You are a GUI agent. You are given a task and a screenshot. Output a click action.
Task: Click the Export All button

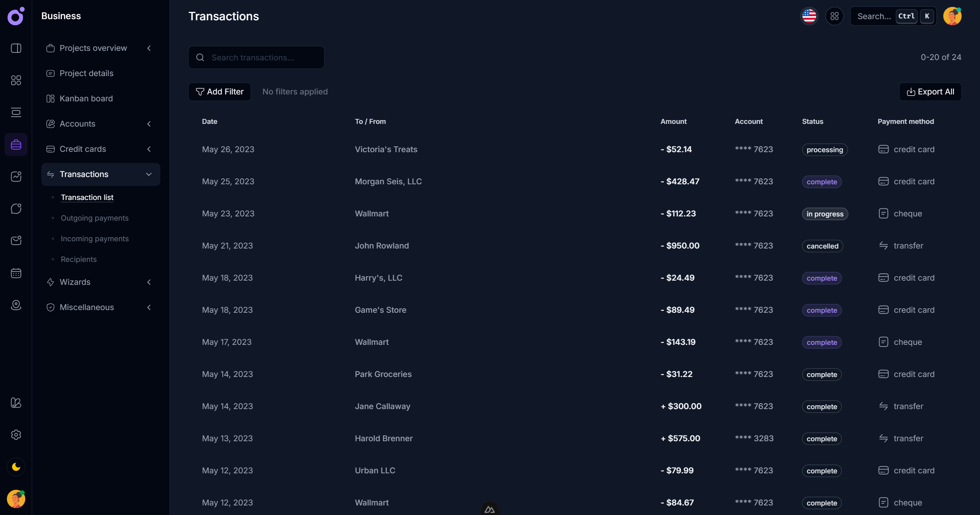point(930,92)
